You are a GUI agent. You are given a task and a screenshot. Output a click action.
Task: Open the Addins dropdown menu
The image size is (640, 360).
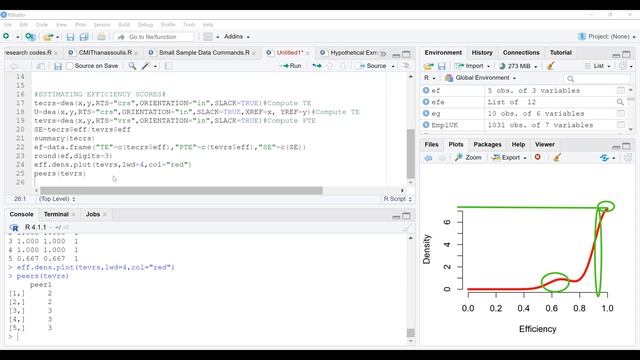237,37
